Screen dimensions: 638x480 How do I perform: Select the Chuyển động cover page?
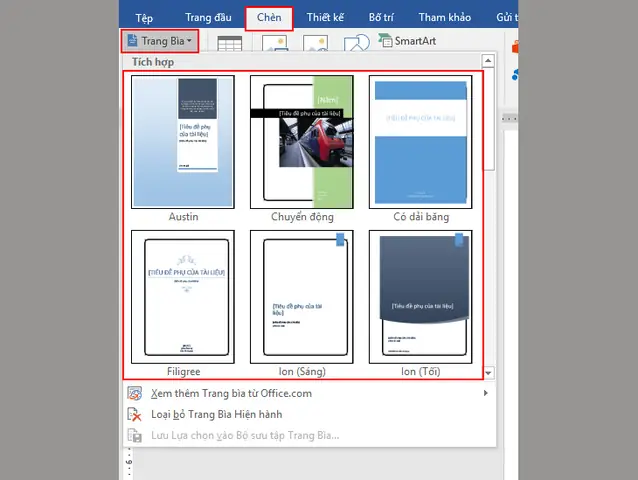(301, 141)
